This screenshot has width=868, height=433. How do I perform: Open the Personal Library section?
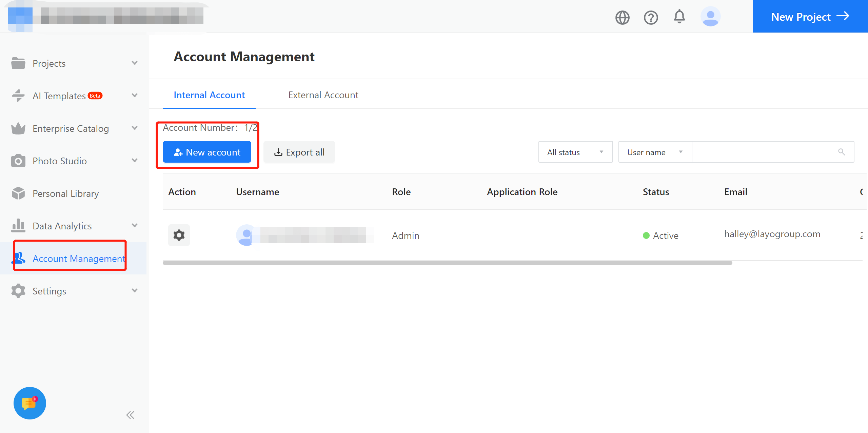(66, 193)
